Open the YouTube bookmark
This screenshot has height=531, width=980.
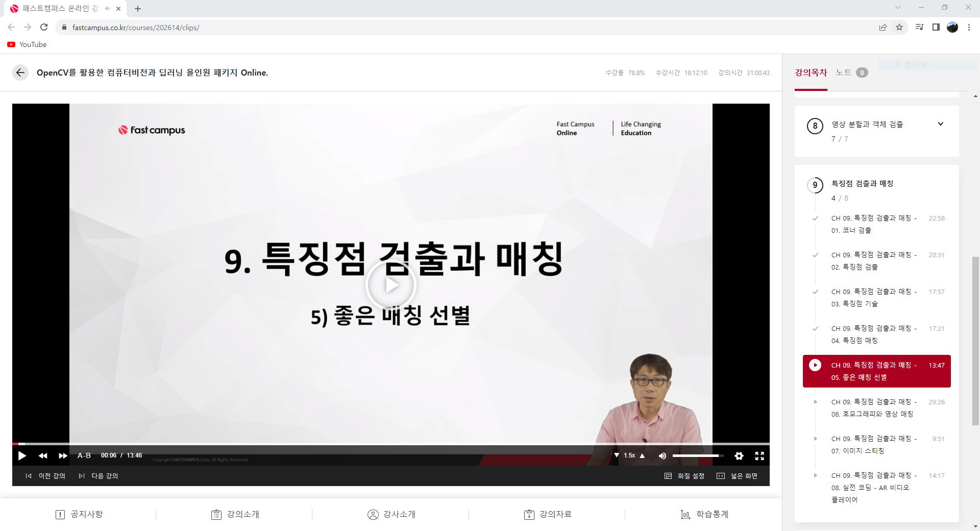pos(27,44)
